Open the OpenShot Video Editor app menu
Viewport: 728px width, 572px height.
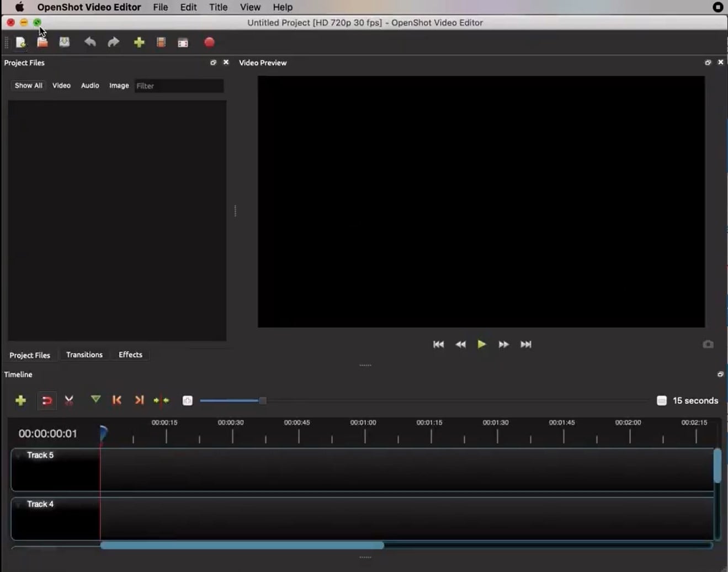89,7
